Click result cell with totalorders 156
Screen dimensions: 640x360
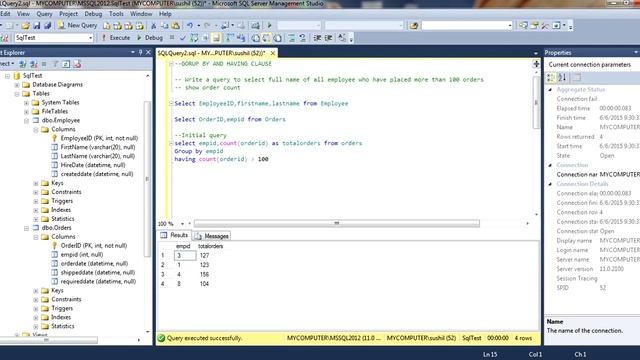pyautogui.click(x=204, y=274)
